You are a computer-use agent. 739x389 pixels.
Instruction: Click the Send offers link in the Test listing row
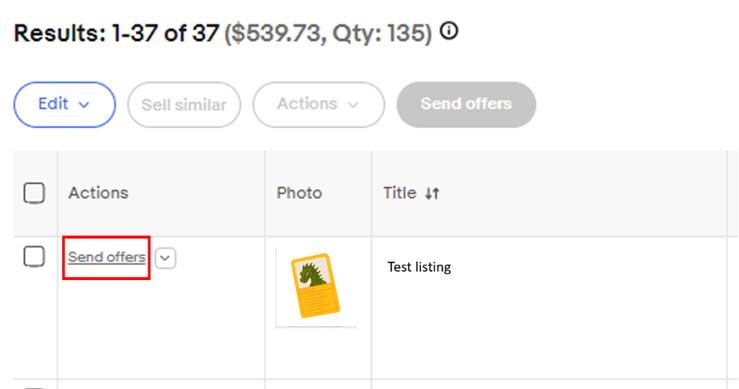coord(107,257)
